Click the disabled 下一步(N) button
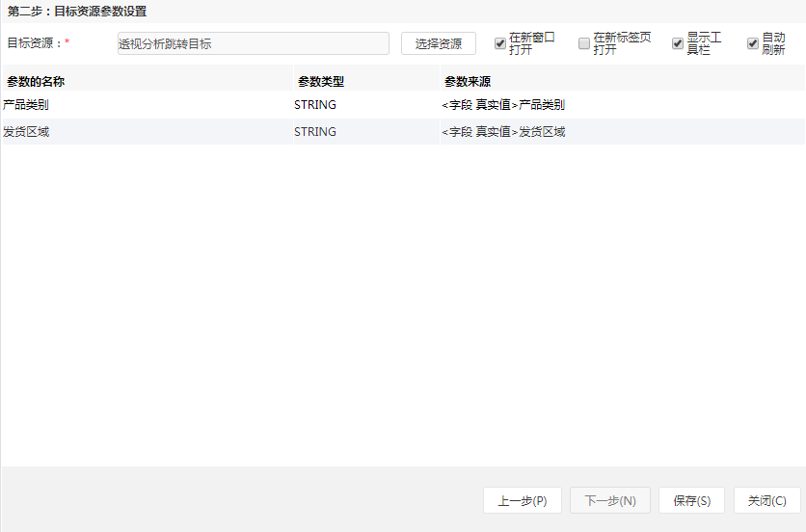Screen dimensions: 806x532 (x=610, y=500)
